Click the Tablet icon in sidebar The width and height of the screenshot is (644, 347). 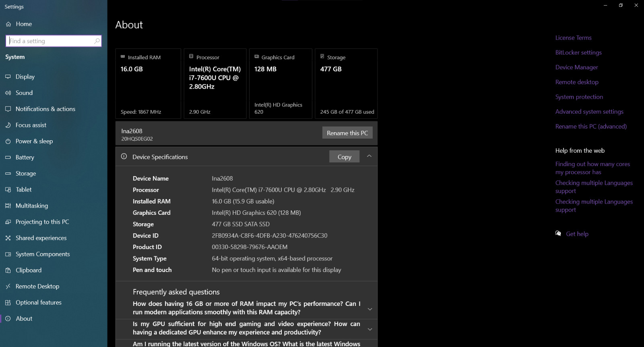click(x=8, y=189)
